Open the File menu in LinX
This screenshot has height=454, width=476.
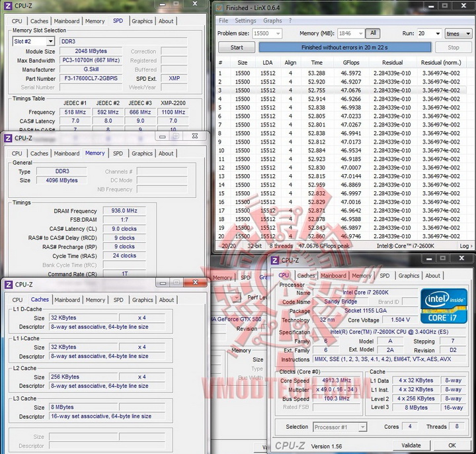pos(223,21)
